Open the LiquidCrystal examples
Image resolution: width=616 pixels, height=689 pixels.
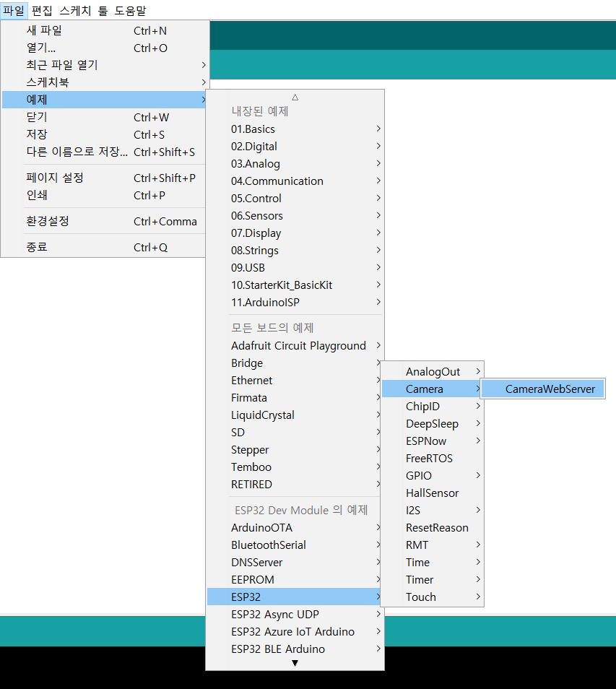(x=295, y=415)
